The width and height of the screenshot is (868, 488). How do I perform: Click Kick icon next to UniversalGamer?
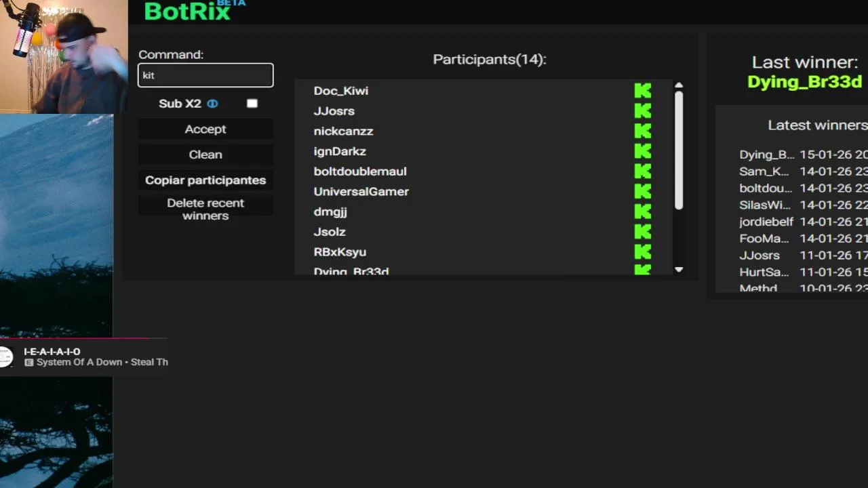tap(643, 191)
